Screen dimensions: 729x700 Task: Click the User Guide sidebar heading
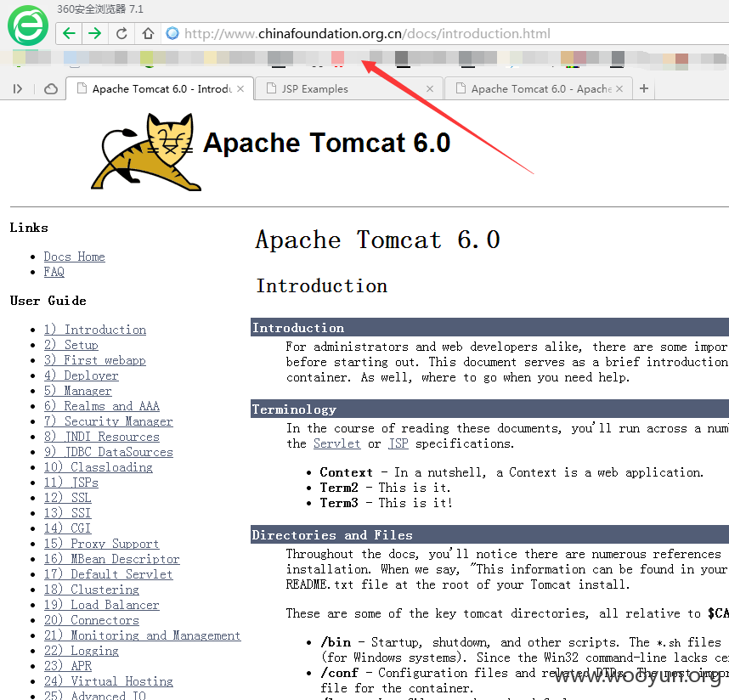(48, 301)
